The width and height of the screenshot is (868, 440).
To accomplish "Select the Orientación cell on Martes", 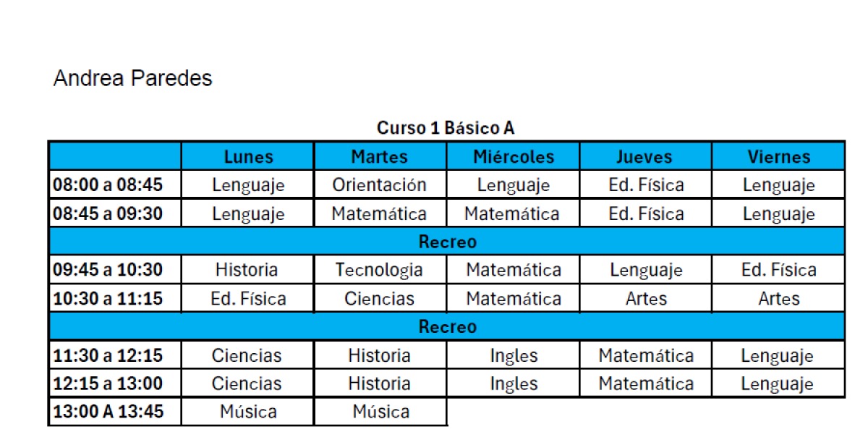I will 380,185.
